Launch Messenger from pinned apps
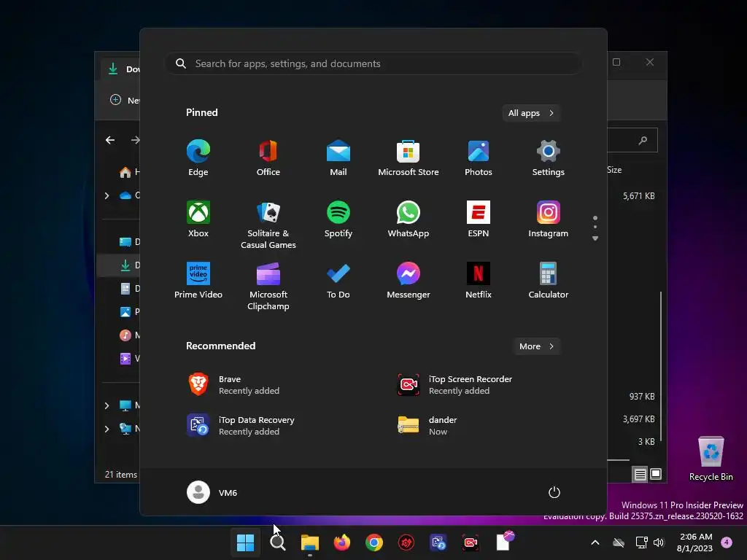This screenshot has width=747, height=560. (409, 281)
